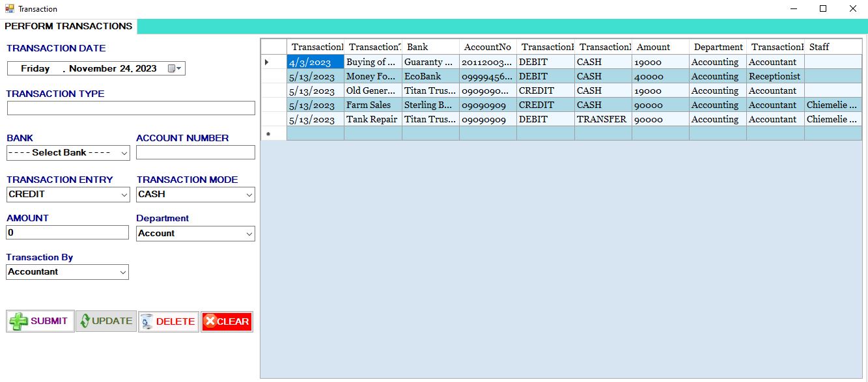868x382 pixels.
Task: Sort by AccountNo column header
Action: 488,47
